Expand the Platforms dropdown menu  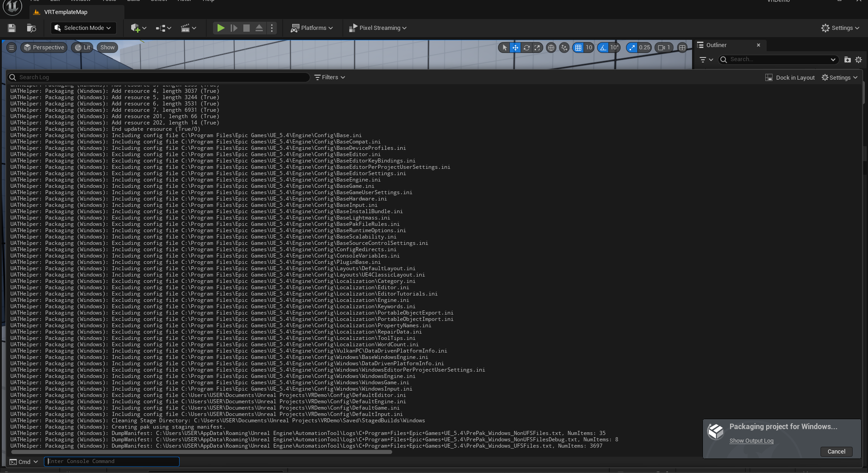tap(312, 28)
